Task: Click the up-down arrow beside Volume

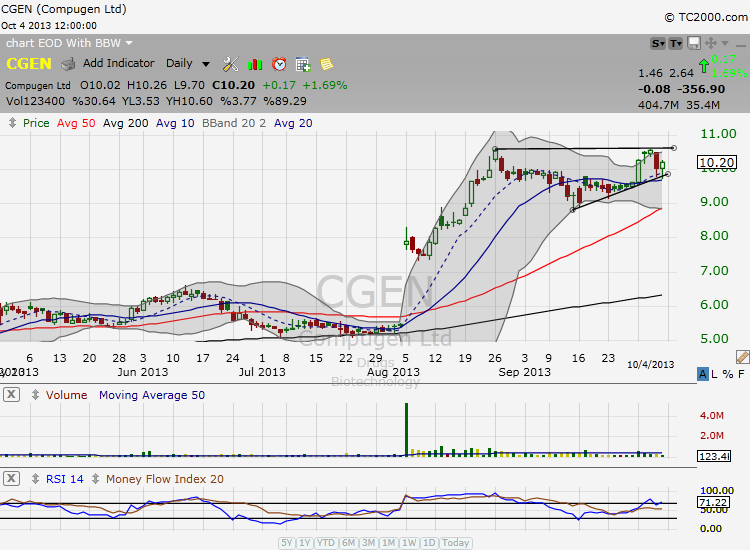Action: pos(35,395)
